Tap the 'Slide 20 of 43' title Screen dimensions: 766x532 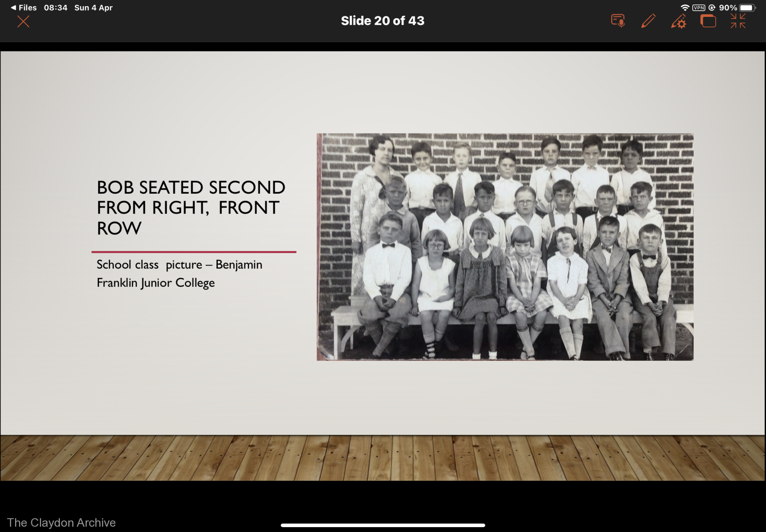pos(382,21)
